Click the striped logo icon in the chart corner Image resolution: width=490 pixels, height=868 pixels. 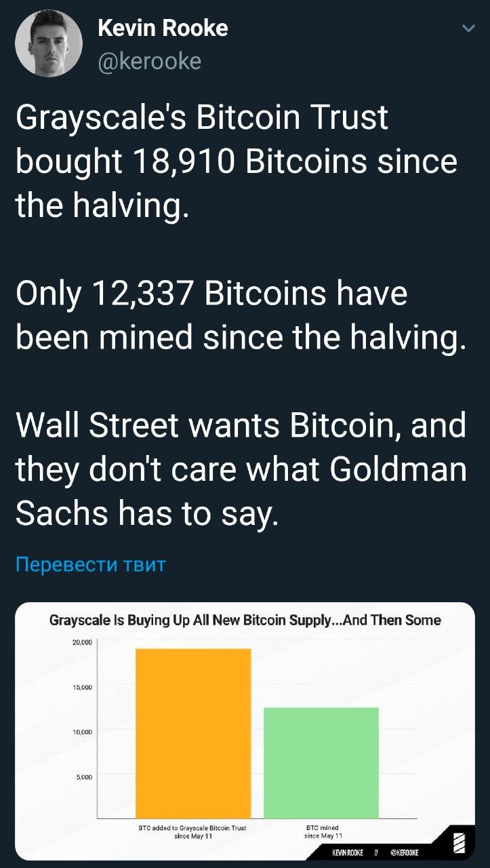pos(459,843)
